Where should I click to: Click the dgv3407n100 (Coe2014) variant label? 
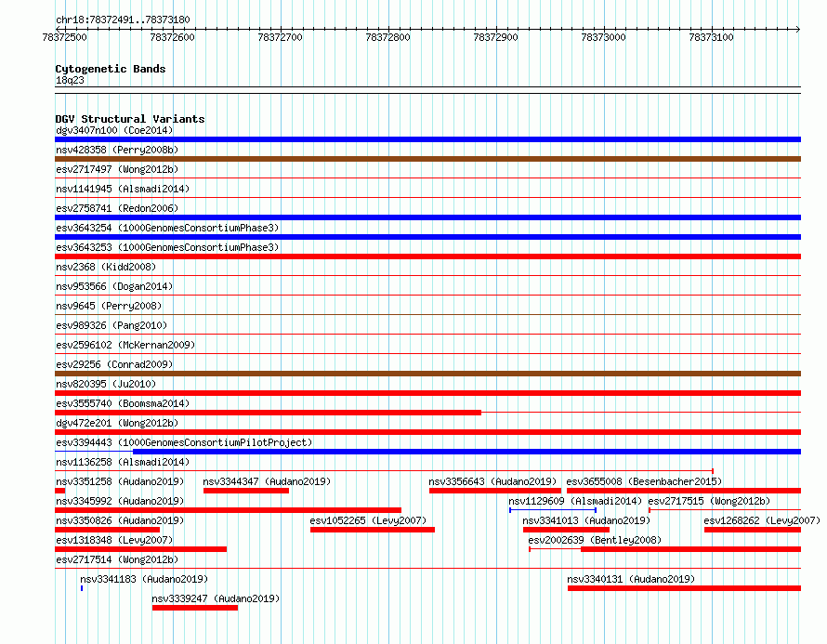(x=114, y=130)
